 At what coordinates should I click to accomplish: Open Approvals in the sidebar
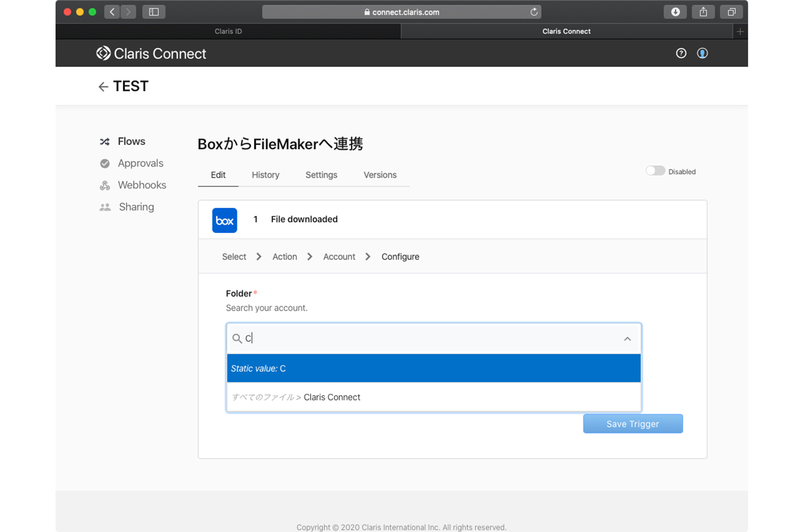tap(140, 164)
